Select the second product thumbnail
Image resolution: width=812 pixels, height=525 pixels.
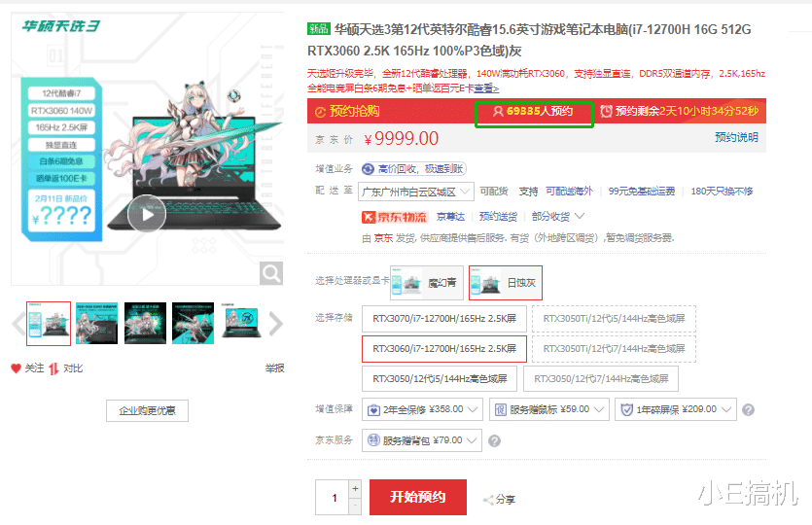(x=97, y=324)
